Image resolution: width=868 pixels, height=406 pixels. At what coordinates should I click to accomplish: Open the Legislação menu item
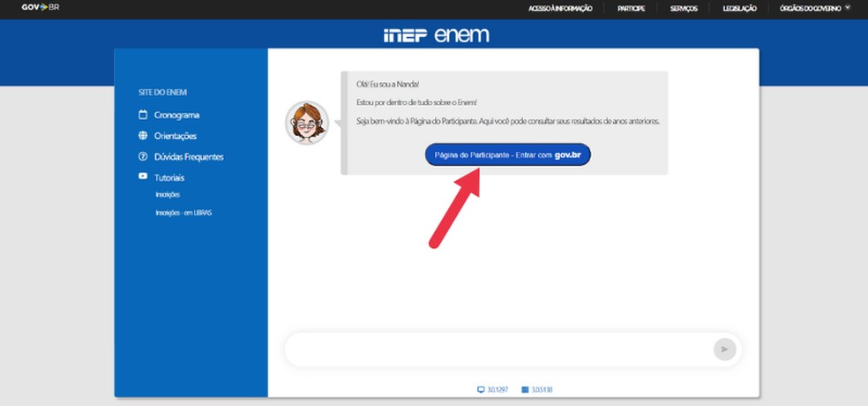(x=739, y=8)
